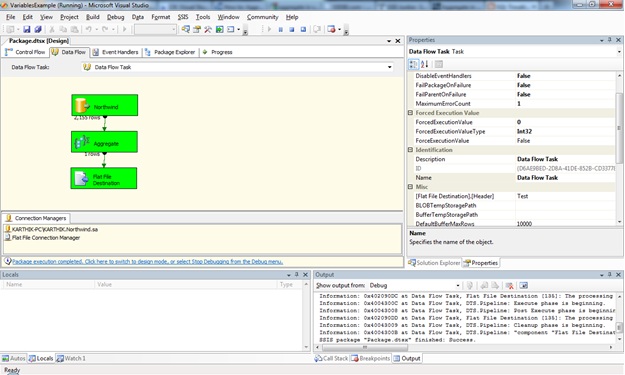Click the Breakpoints window toolbar icon
625x375 pixels.
(x=331, y=29)
